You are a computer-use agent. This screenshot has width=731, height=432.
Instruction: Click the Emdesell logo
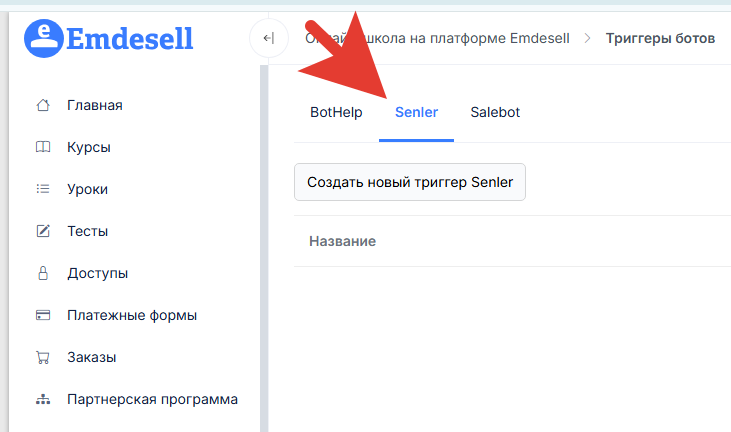[110, 38]
